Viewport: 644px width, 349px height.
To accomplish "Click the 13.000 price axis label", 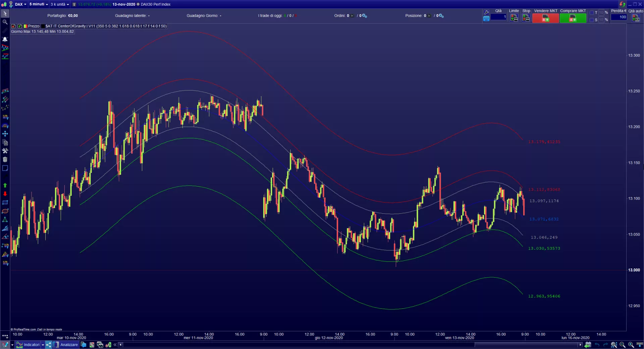I will [634, 270].
